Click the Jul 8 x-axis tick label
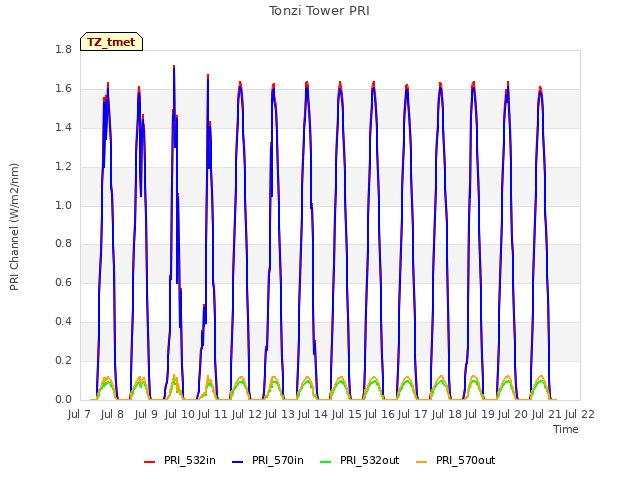Viewport: 640px width, 480px height. pyautogui.click(x=112, y=414)
